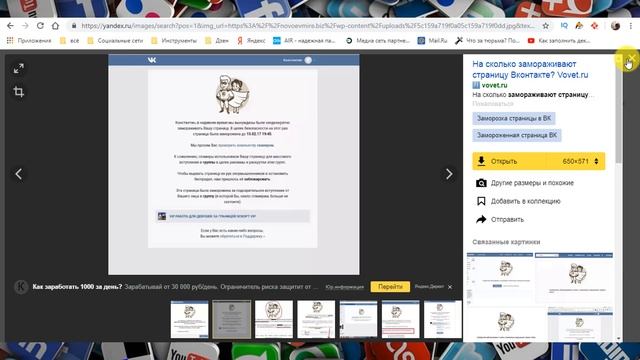
Task: Select the 'Замороженная страница ВК' tag
Action: coord(517,135)
